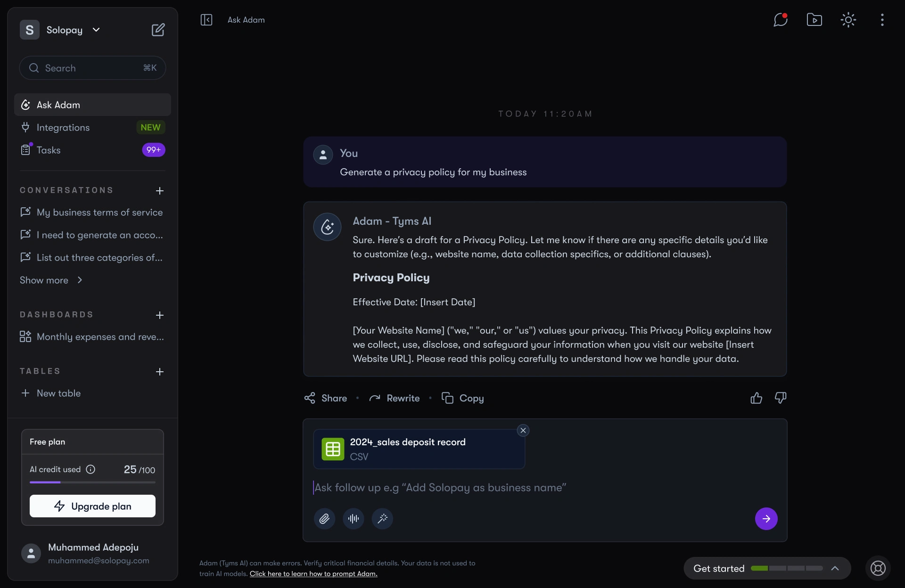The width and height of the screenshot is (905, 588).
Task: Send message with purple arrow button
Action: point(766,519)
